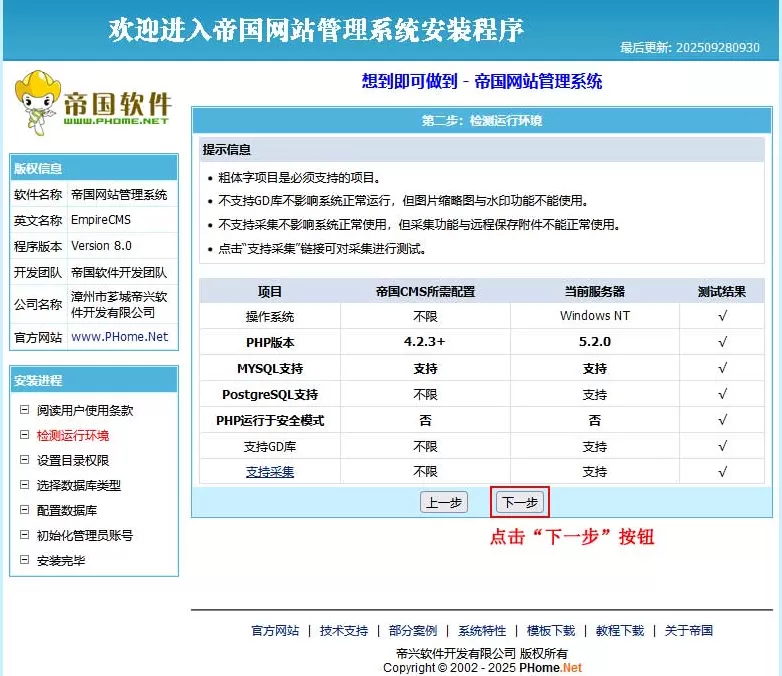Open the 官方网站 footer link
782x676 pixels.
tap(275, 631)
